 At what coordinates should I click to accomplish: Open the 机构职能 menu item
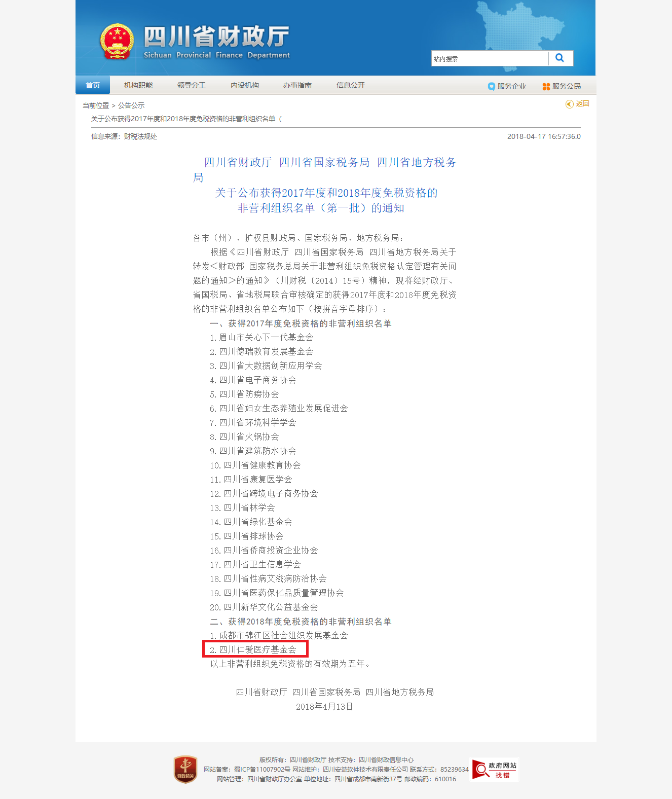coord(138,85)
